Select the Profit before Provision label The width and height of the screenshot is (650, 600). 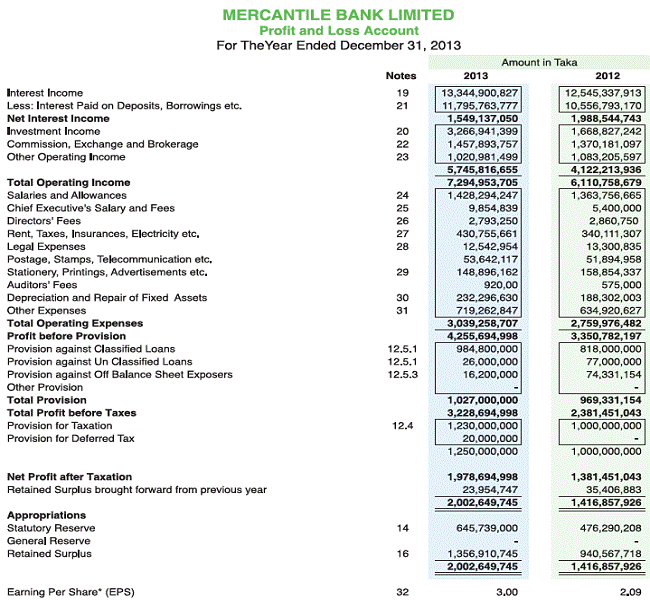66,336
